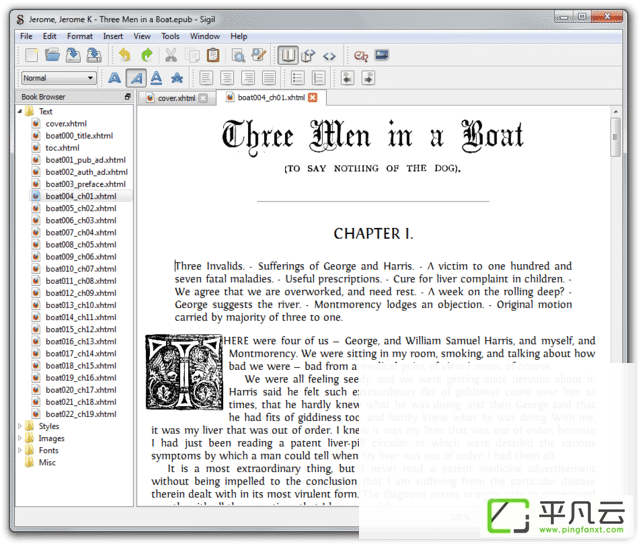Click the Save As icon

point(93,55)
